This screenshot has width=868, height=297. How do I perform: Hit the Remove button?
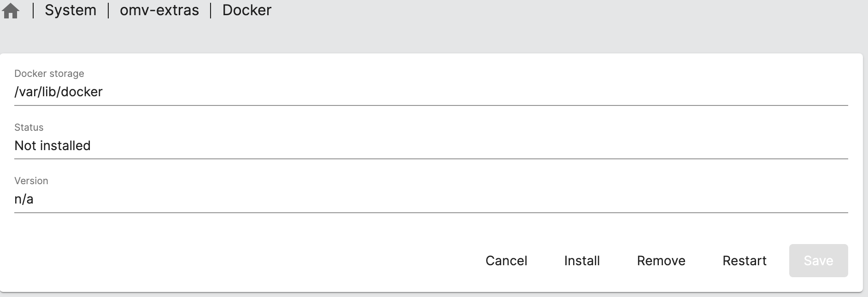tap(661, 261)
